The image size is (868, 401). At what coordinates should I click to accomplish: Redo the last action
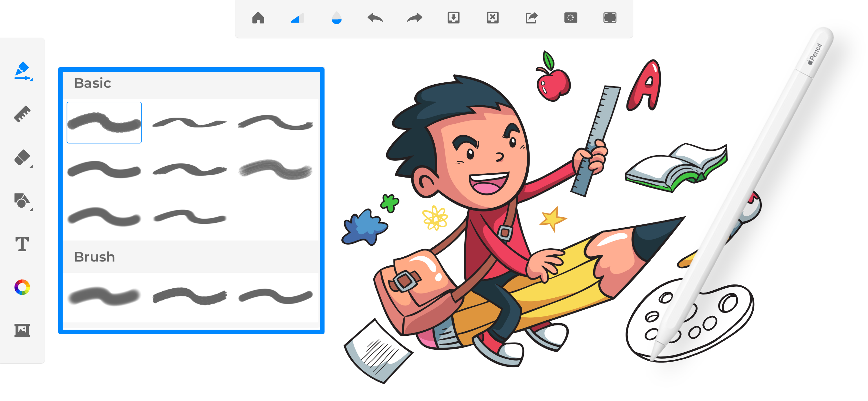[414, 18]
